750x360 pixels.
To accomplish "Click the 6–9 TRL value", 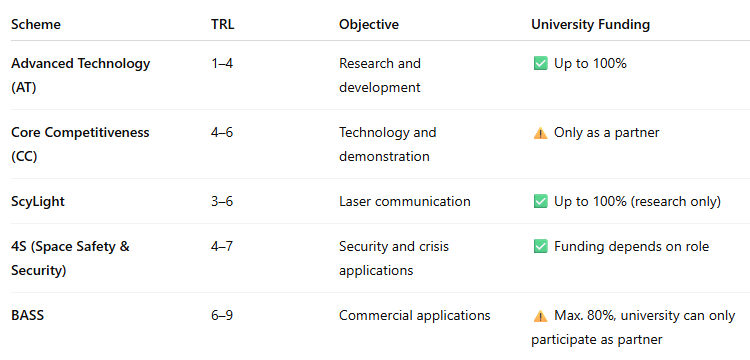I will point(222,316).
